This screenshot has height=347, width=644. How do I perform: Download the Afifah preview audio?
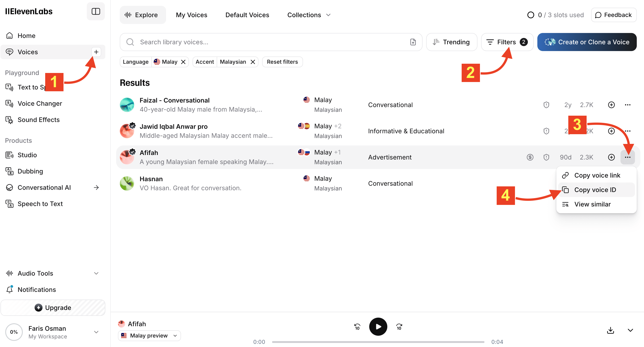tap(610, 330)
